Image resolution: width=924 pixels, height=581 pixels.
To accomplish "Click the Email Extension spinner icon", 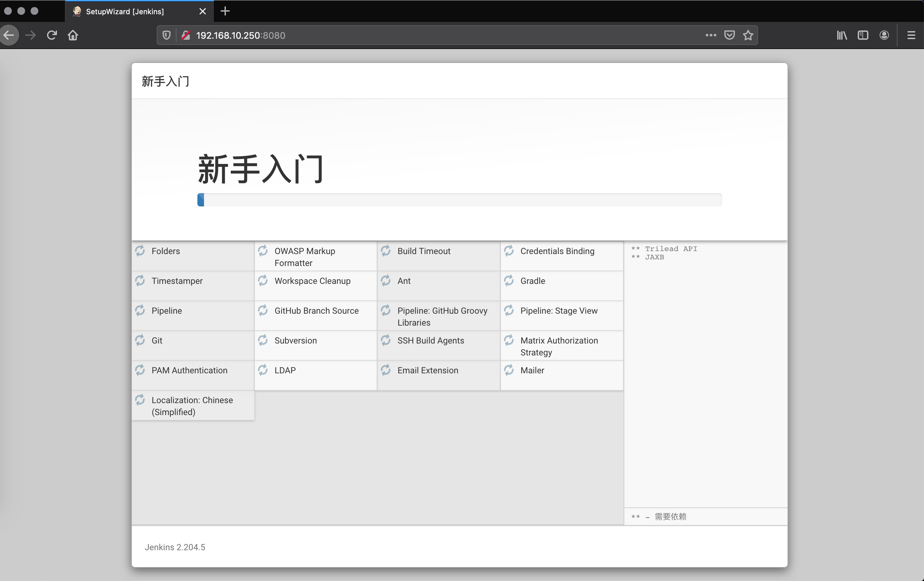I will (385, 370).
